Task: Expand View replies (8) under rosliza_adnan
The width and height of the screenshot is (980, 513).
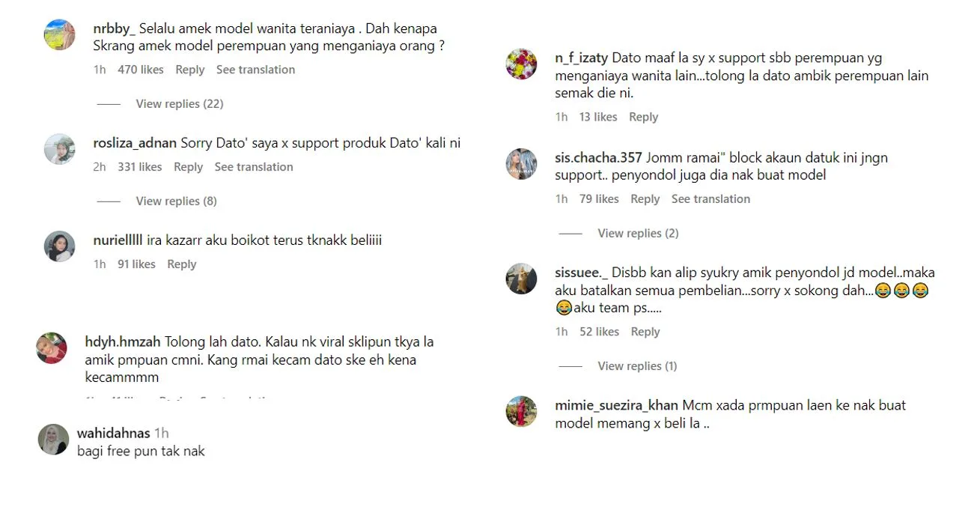Action: click(176, 201)
